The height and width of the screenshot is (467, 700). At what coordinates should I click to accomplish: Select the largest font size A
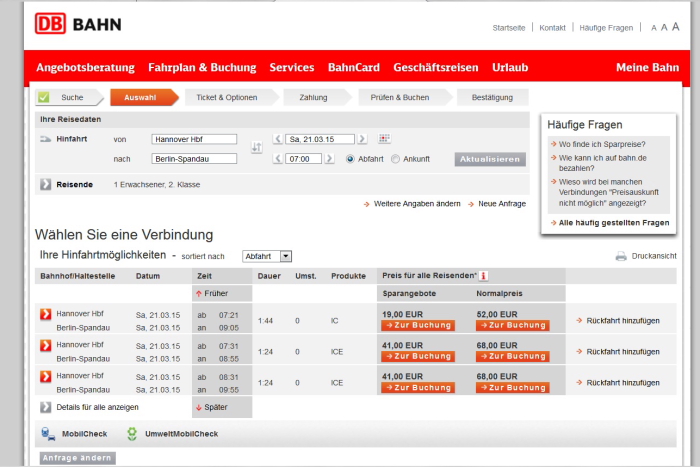coord(676,27)
